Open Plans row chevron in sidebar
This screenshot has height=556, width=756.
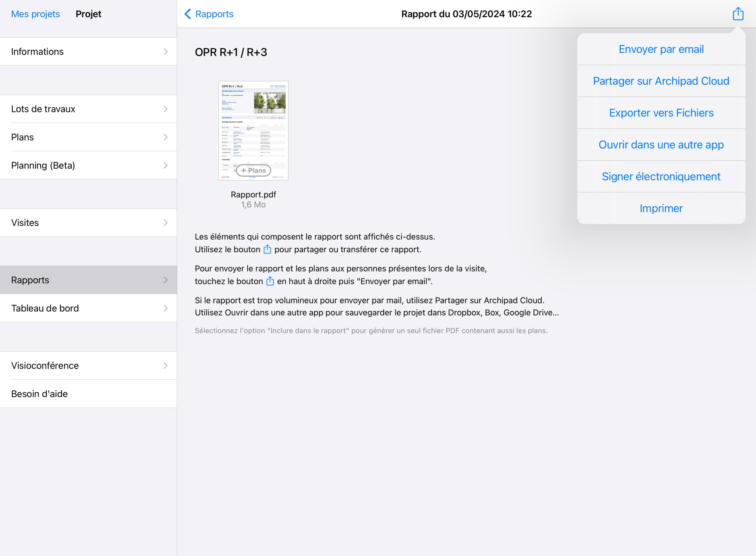click(x=166, y=137)
